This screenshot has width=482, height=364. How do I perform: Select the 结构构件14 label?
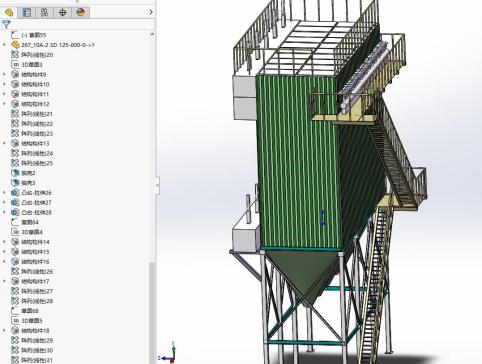click(35, 242)
